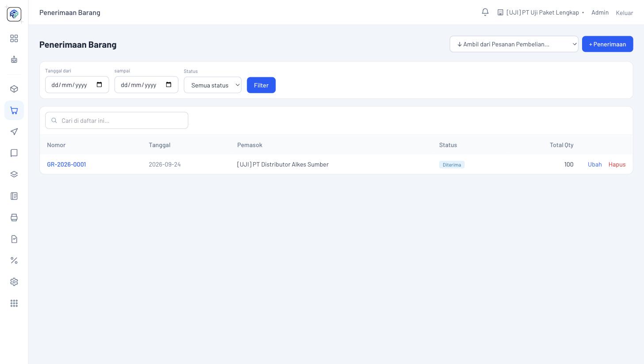644x364 pixels.
Task: Click the 'Diterima' status badge
Action: [452, 165]
